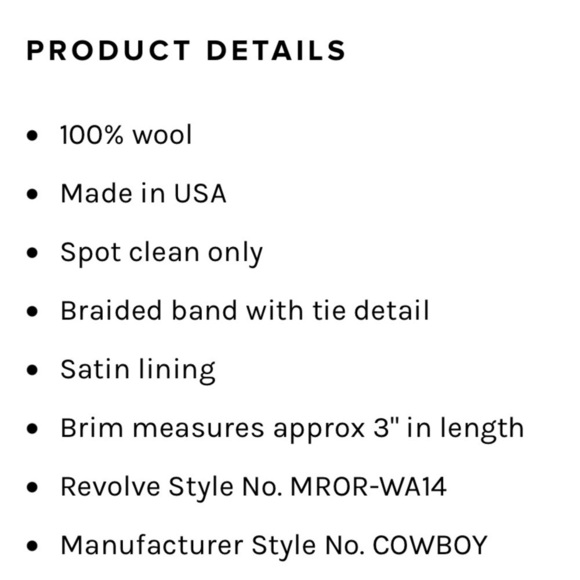The width and height of the screenshot is (580, 580).
Task: Click the Satin lining text
Action: point(138,370)
